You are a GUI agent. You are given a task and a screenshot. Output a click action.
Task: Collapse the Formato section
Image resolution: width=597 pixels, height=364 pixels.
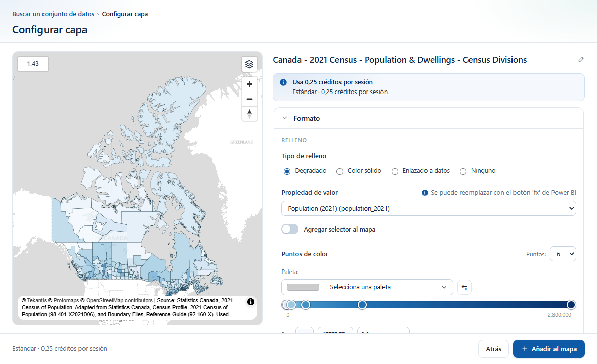tap(285, 118)
